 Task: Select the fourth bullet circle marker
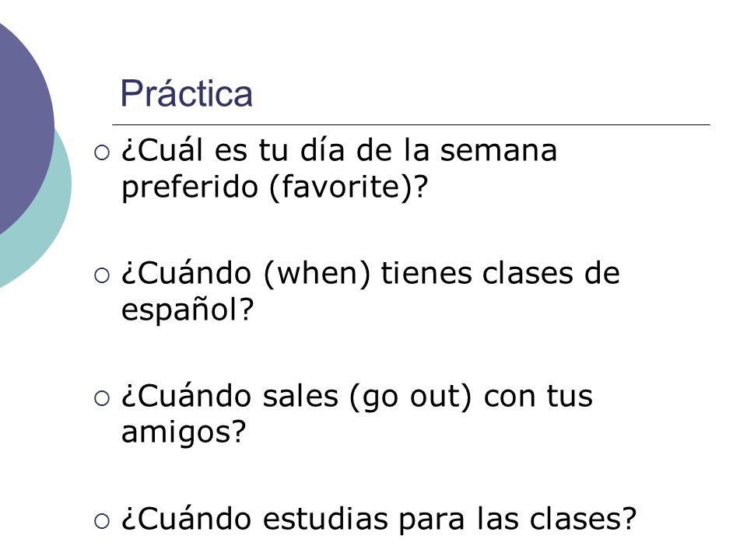(102, 521)
